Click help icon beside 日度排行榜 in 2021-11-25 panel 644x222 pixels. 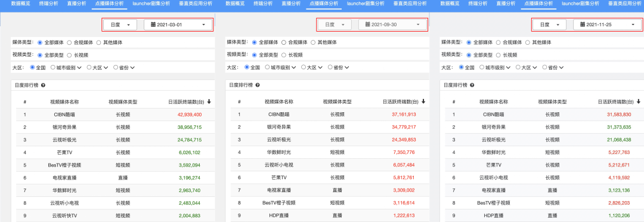(x=472, y=85)
